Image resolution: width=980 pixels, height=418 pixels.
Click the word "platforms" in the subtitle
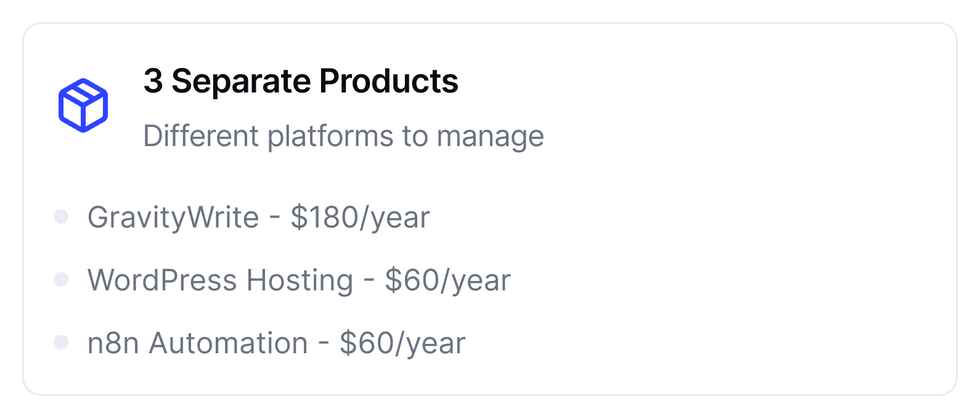pos(330,136)
